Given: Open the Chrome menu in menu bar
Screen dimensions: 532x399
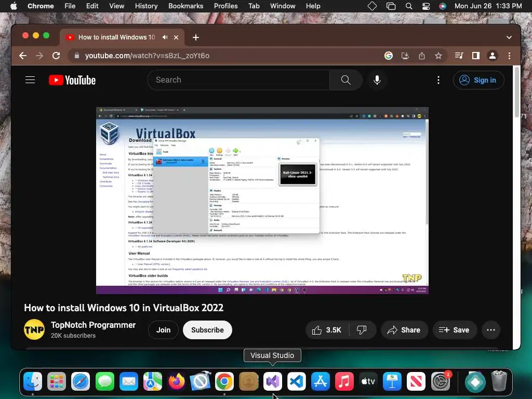Looking at the screenshot, I should [x=41, y=6].
